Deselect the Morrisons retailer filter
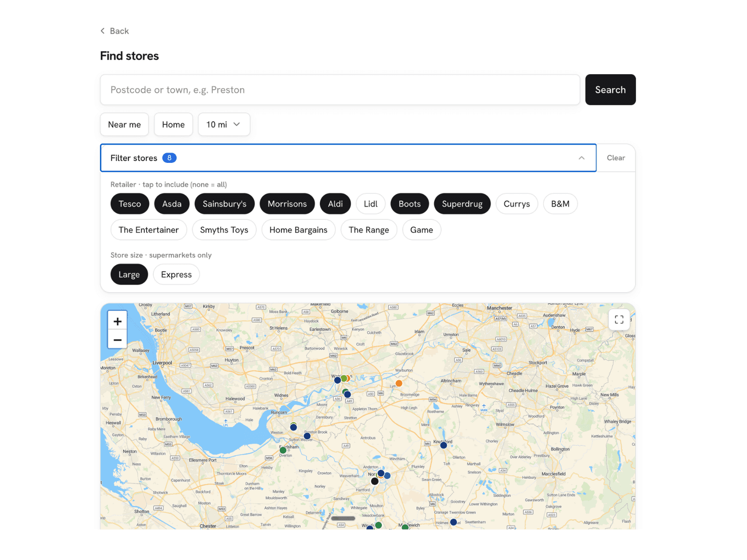The height and width of the screenshot is (560, 747). (x=287, y=204)
